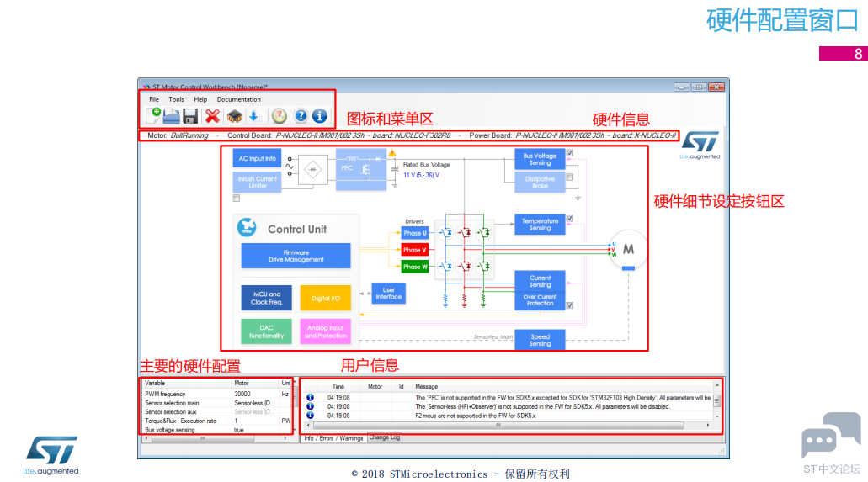Tick the checkbox under Inrush Current Limiter
Viewport: 868px width, 482px height.
237,199
